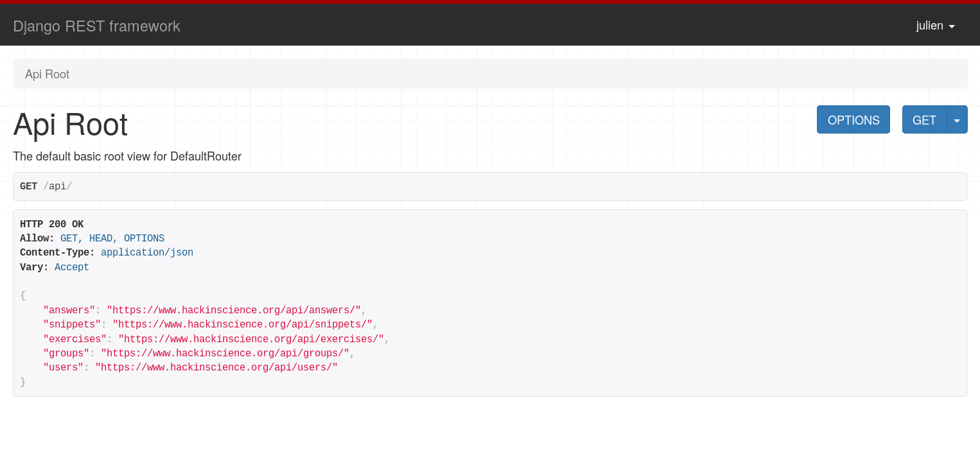Click the large Api Root page heading

[x=71, y=125]
